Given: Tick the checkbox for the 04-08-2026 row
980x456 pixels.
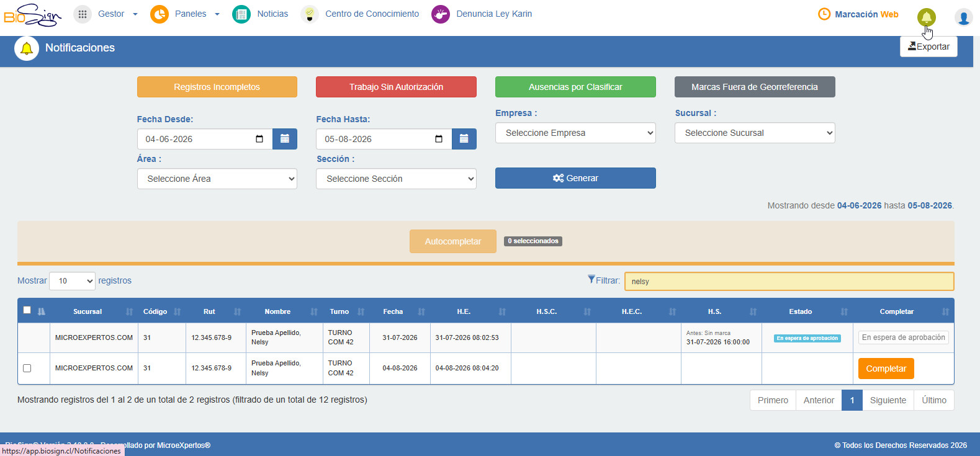Looking at the screenshot, I should [27, 368].
